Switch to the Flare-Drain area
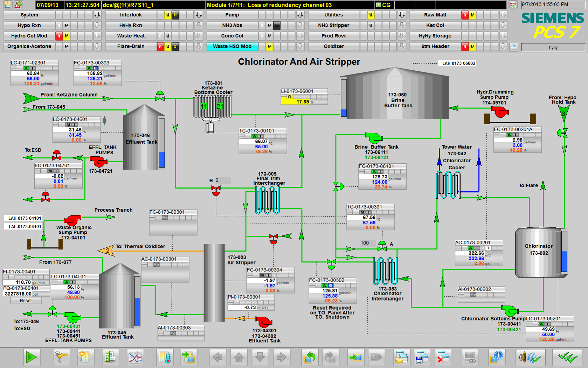This screenshot has height=368, width=588. click(x=131, y=47)
